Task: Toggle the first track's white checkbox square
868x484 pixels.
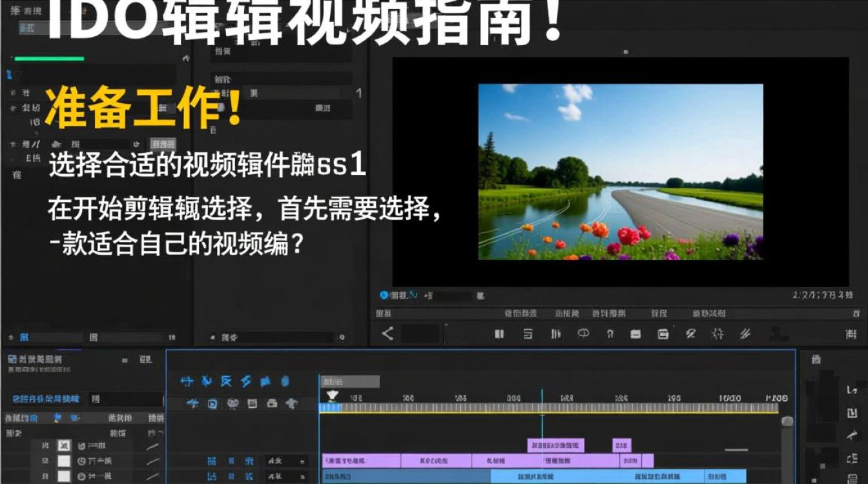Action: point(63,445)
